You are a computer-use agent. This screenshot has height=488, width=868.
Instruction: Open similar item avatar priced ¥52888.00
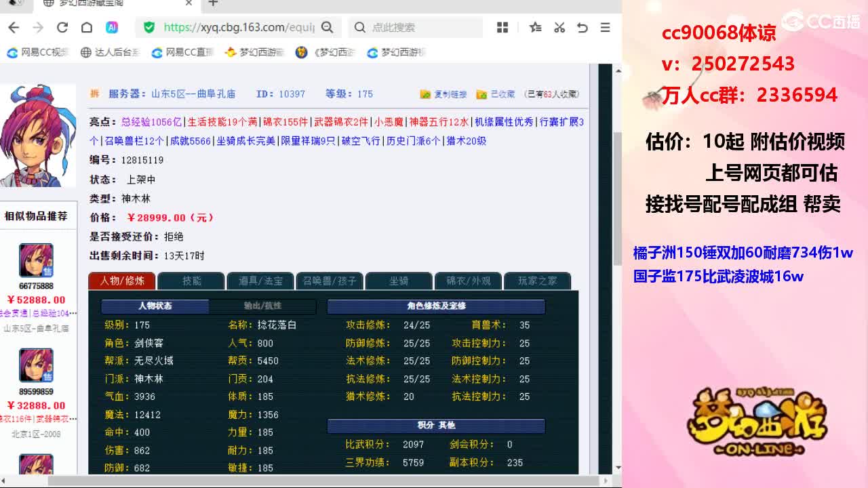(x=36, y=260)
